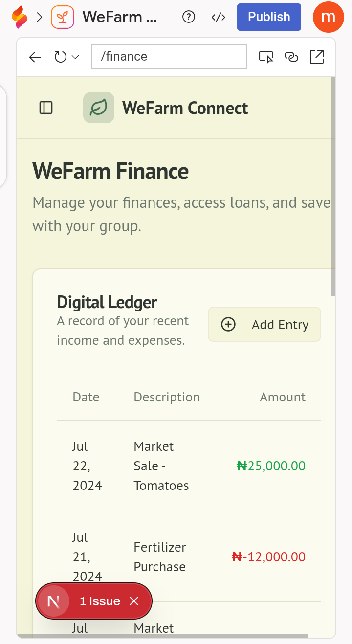Open the 1 Issue error indicator
Viewport: 352px width, 644px height.
[100, 601]
